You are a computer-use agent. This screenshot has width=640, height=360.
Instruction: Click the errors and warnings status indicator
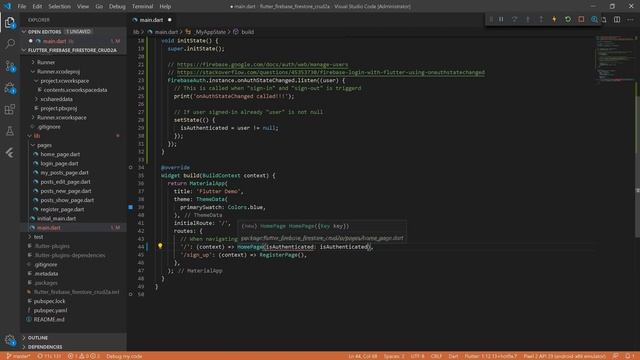pyautogui.click(x=83, y=356)
